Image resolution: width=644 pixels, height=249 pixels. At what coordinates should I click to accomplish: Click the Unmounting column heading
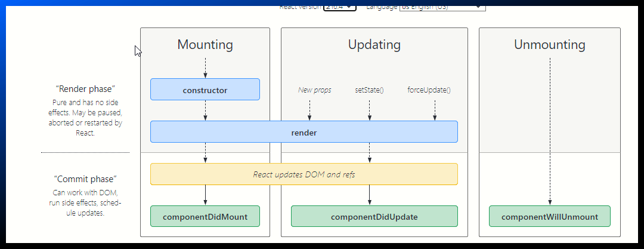pyautogui.click(x=549, y=45)
